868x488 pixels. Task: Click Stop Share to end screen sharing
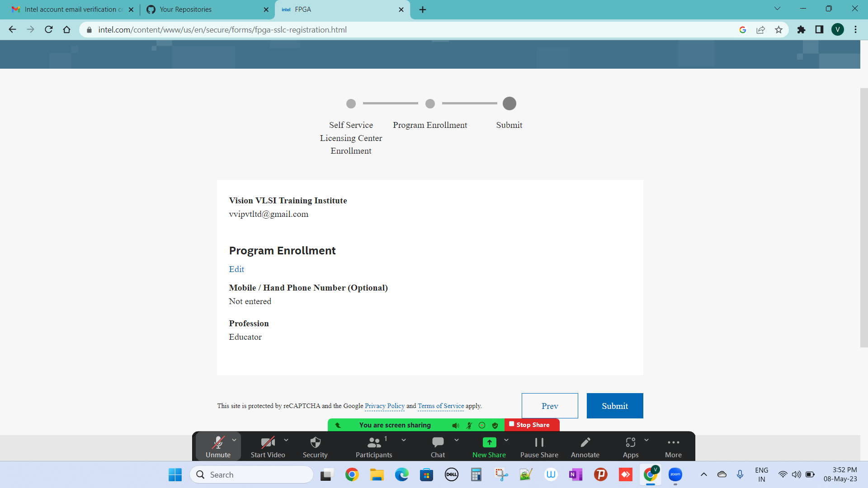click(x=532, y=425)
